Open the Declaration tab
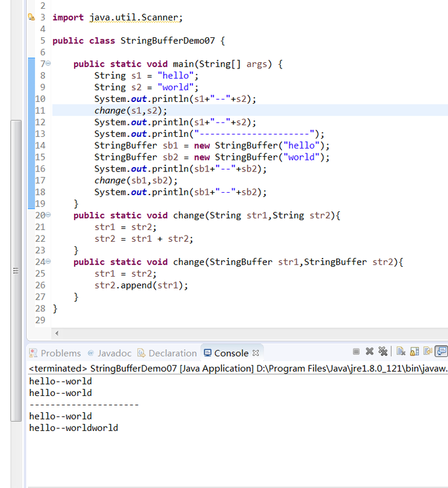 point(167,353)
